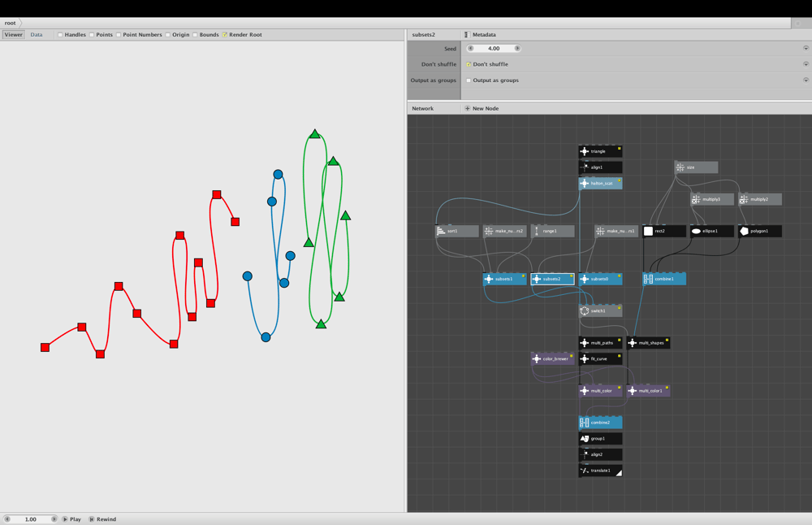Decrease the Seed value with left arrow
Viewport: 812px width, 525px height.
[470, 48]
